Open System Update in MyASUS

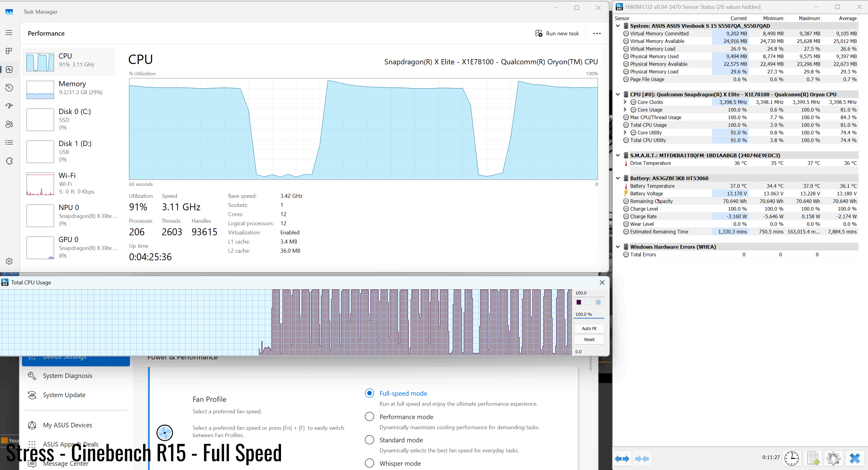tap(64, 395)
